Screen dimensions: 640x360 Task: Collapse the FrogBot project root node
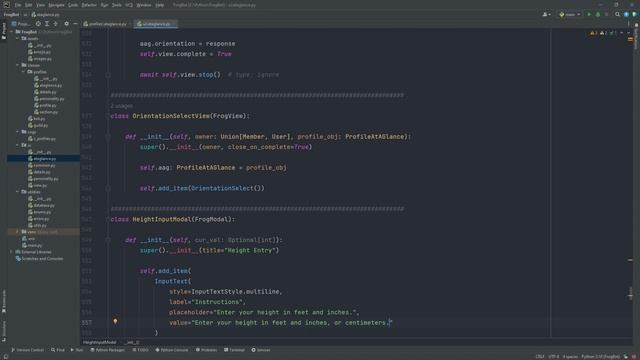[x=12, y=32]
